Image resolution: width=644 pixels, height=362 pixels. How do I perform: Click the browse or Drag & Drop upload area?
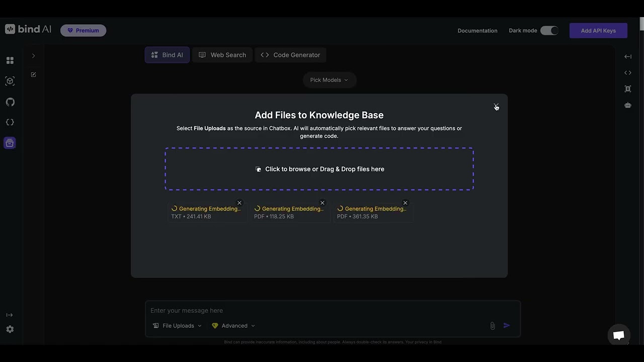point(319,169)
